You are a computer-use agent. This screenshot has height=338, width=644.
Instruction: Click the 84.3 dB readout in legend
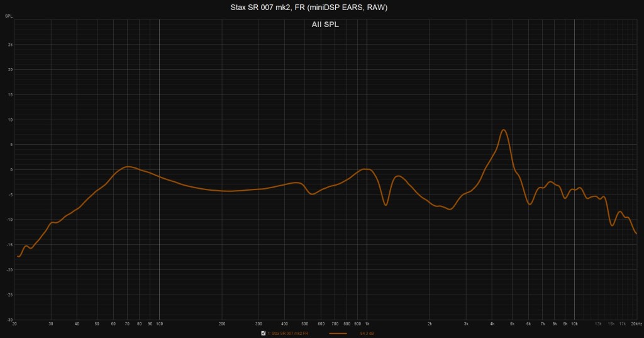[x=367, y=333]
